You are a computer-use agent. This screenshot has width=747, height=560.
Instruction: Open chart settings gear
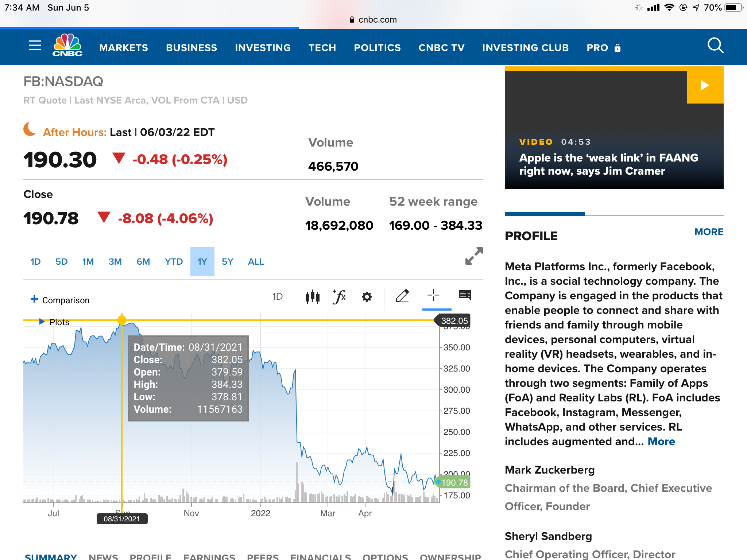(x=367, y=297)
